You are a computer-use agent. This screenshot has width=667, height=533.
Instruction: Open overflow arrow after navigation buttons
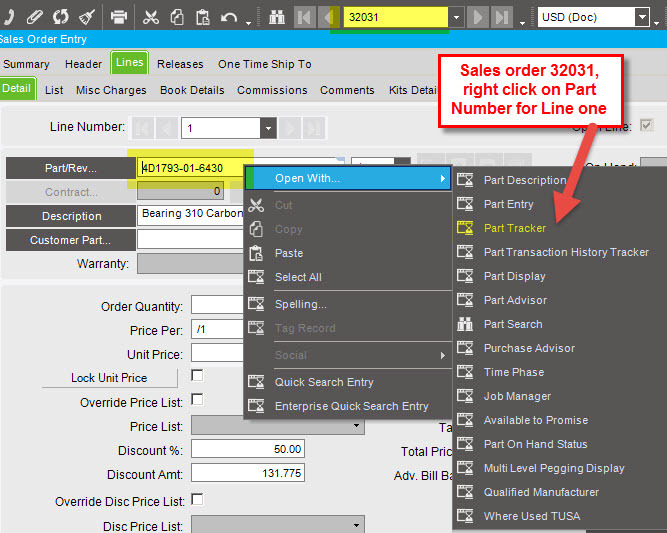tap(522, 23)
